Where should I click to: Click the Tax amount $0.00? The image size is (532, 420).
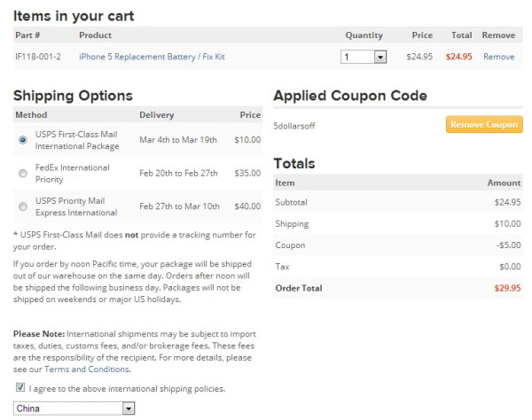510,267
